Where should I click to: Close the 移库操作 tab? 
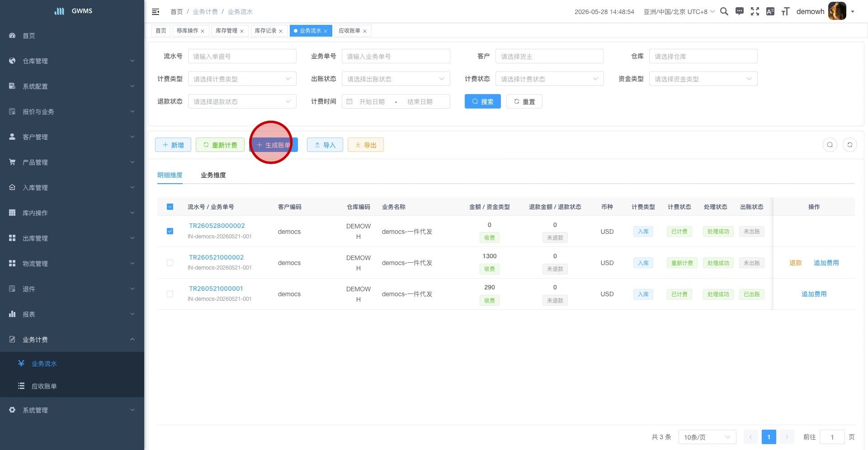click(203, 31)
